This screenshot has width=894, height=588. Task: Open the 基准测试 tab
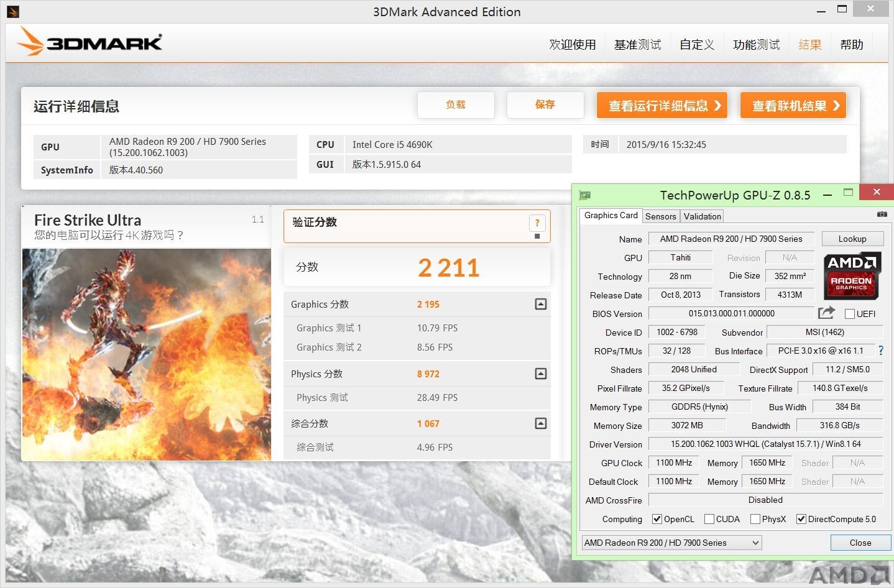638,45
